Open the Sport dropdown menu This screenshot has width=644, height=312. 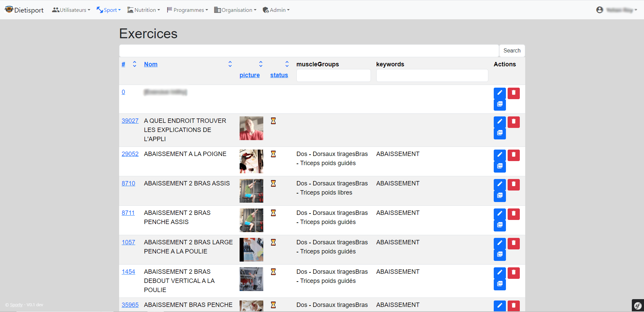(x=110, y=10)
